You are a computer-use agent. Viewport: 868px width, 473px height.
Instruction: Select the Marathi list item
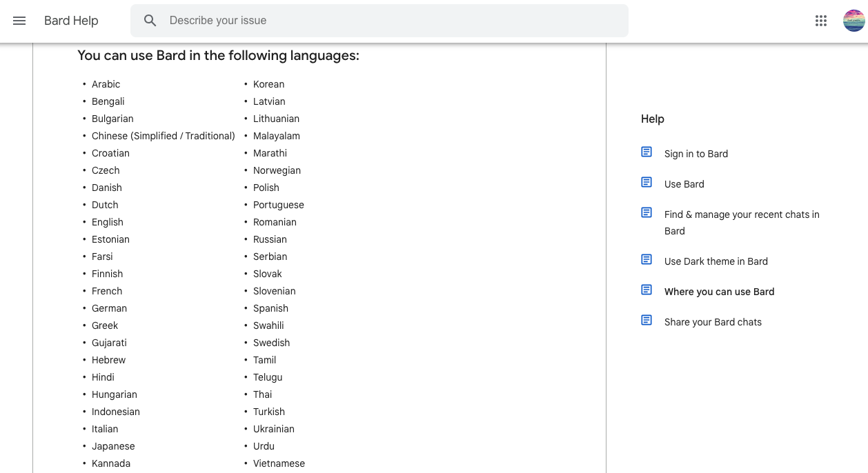tap(270, 153)
